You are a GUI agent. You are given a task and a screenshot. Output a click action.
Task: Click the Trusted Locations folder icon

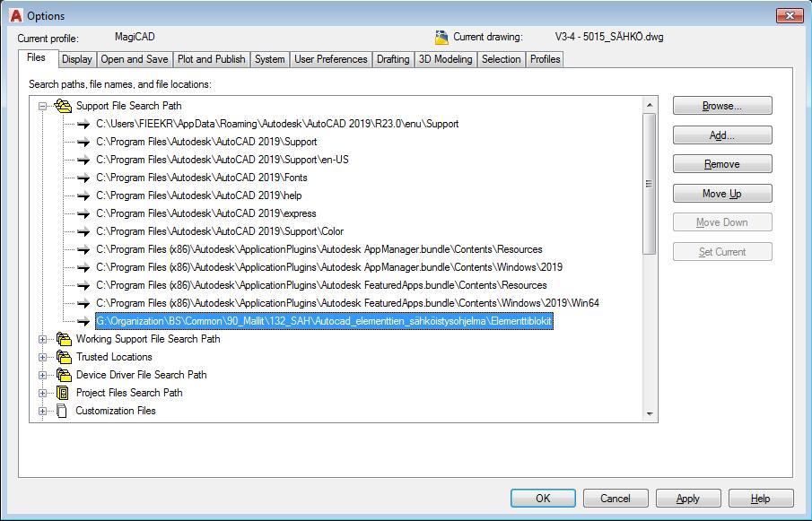pyautogui.click(x=64, y=357)
